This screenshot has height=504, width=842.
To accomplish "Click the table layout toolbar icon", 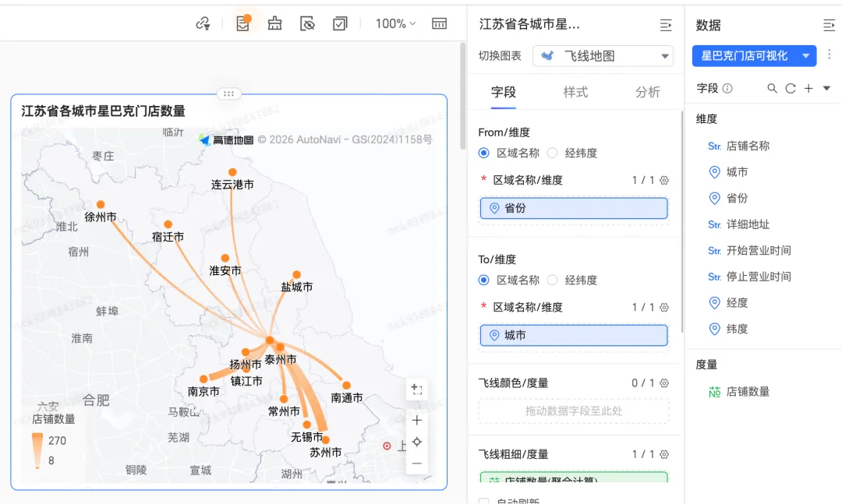I will [439, 23].
